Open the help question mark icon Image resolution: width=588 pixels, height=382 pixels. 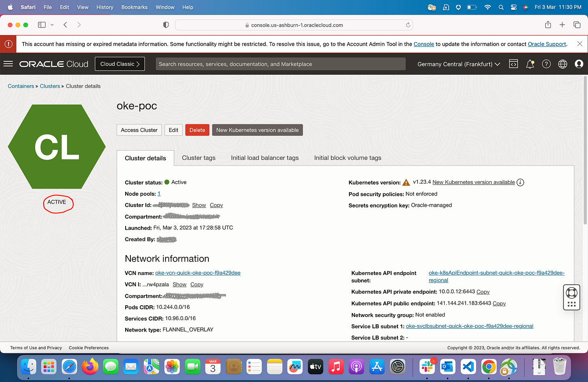[x=546, y=64]
